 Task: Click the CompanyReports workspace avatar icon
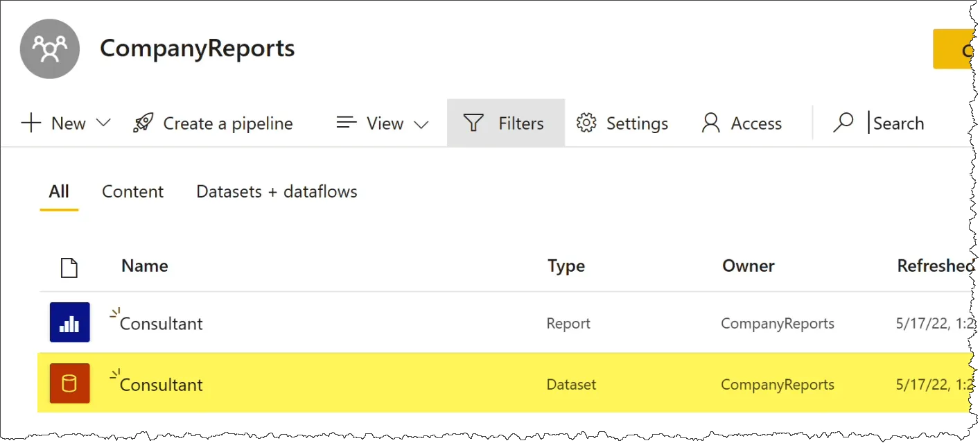(50, 49)
